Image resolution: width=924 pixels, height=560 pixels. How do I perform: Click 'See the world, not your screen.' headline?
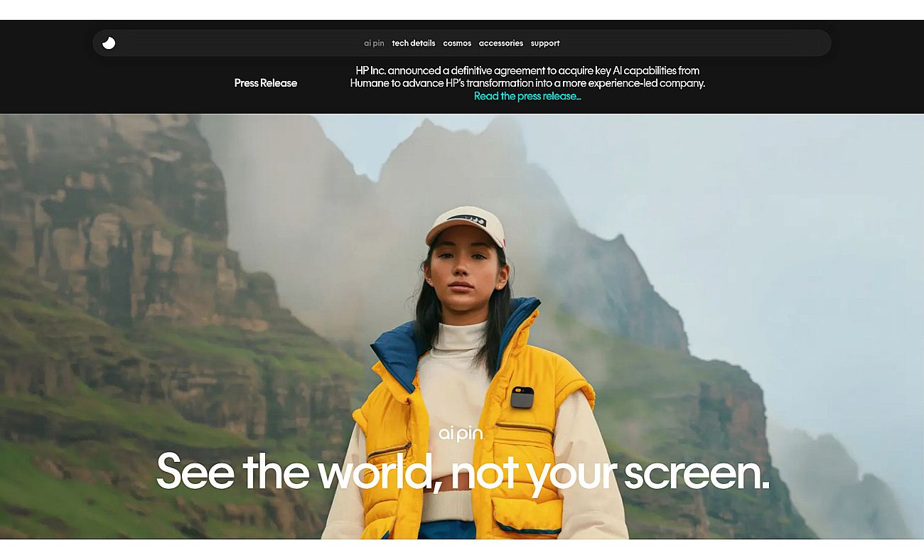click(463, 471)
